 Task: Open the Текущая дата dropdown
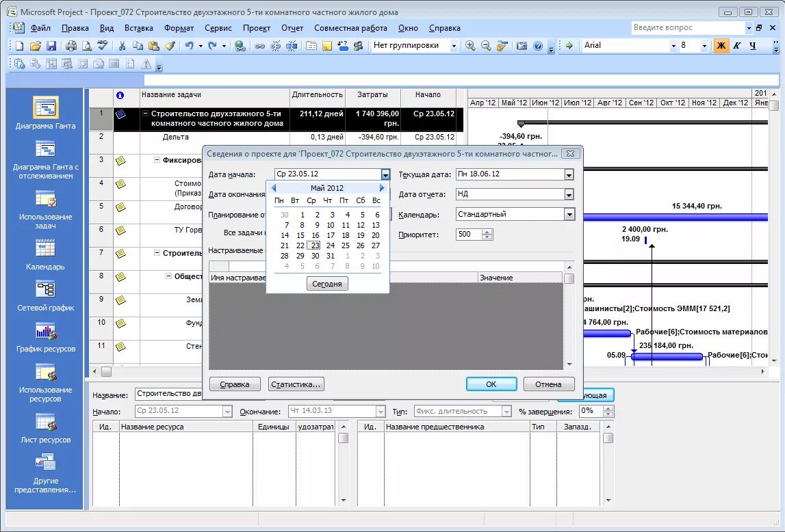[x=569, y=174]
